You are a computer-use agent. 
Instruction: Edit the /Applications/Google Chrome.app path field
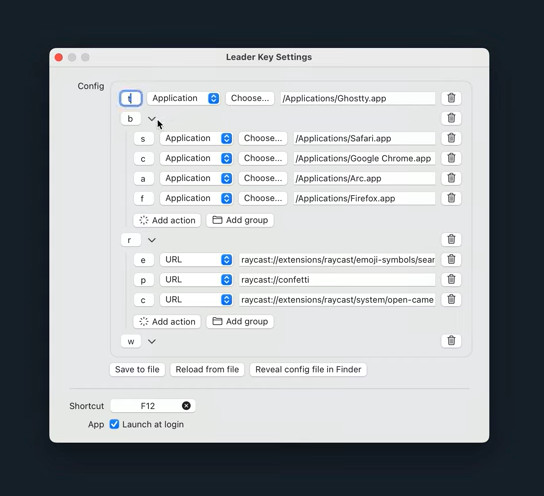point(364,159)
